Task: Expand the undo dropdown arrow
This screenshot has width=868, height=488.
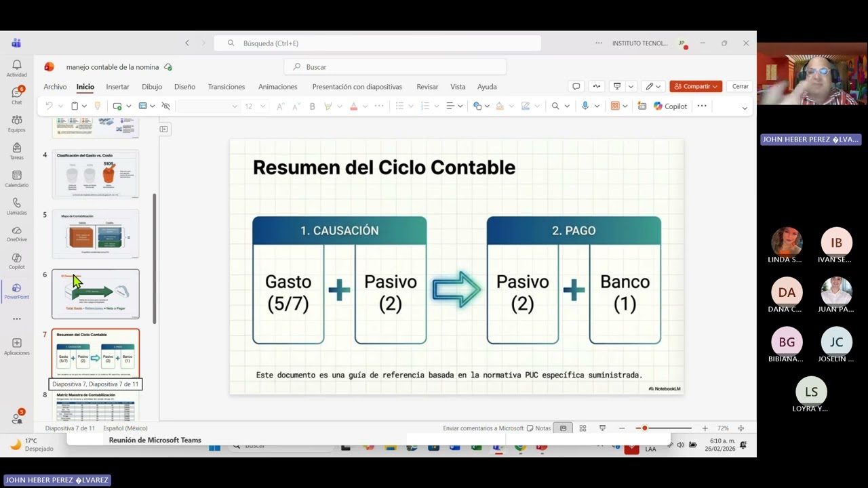Action: (60, 106)
